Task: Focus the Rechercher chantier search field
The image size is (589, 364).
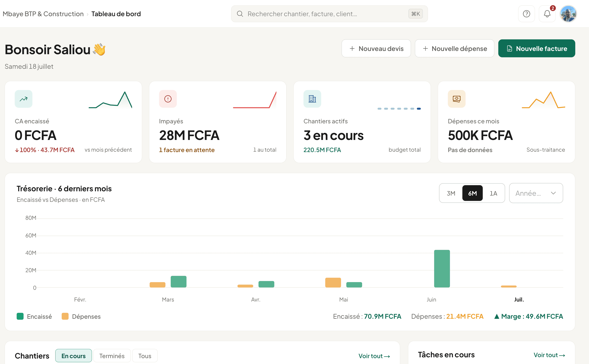Action: point(329,14)
